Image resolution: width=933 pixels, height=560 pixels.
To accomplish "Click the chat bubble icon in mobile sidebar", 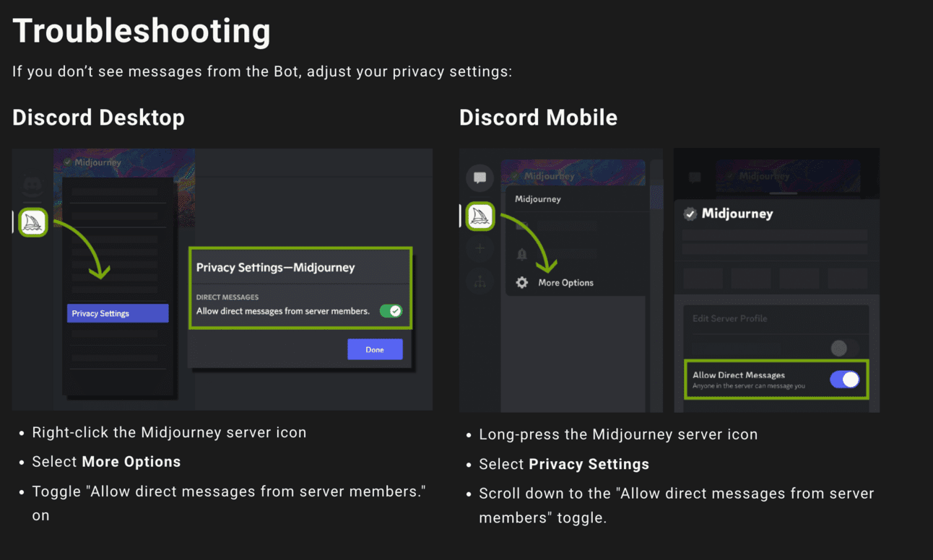I will coord(479,177).
